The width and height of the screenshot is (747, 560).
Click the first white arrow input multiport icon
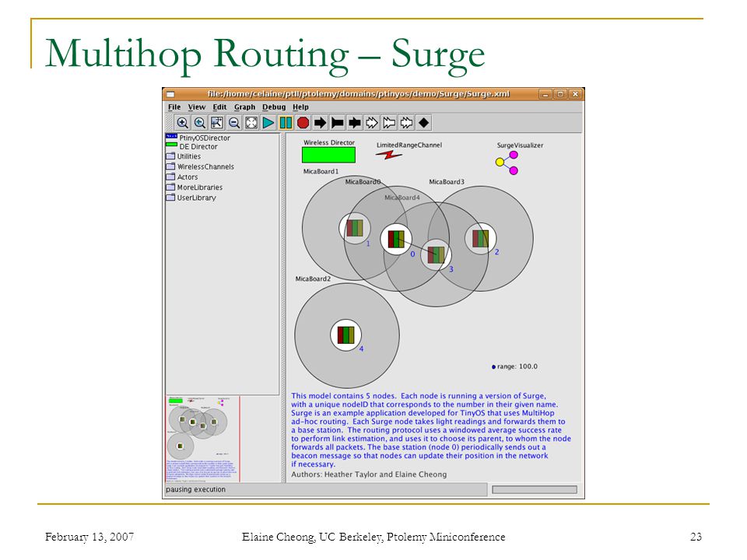point(372,123)
